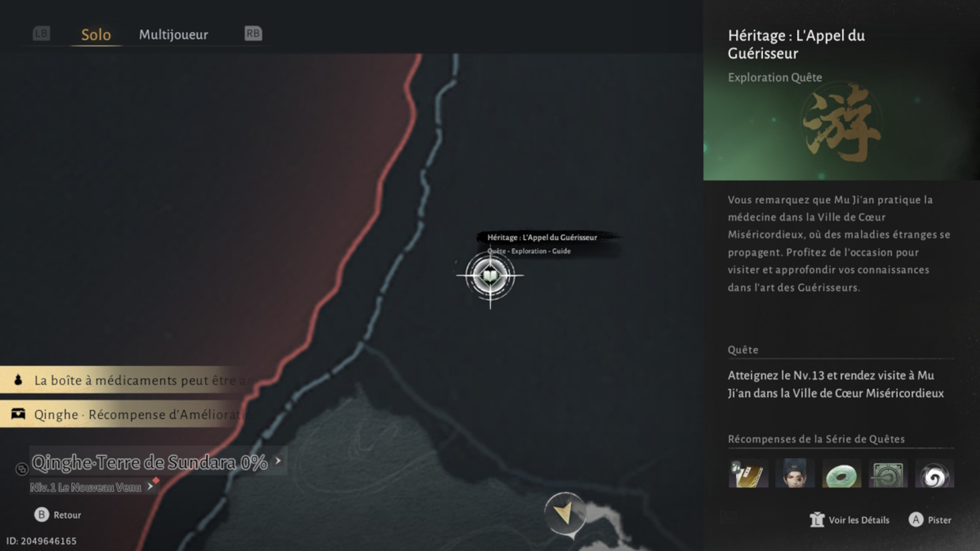This screenshot has height=551, width=980.
Task: View the character portrait reward icon
Action: [x=795, y=473]
